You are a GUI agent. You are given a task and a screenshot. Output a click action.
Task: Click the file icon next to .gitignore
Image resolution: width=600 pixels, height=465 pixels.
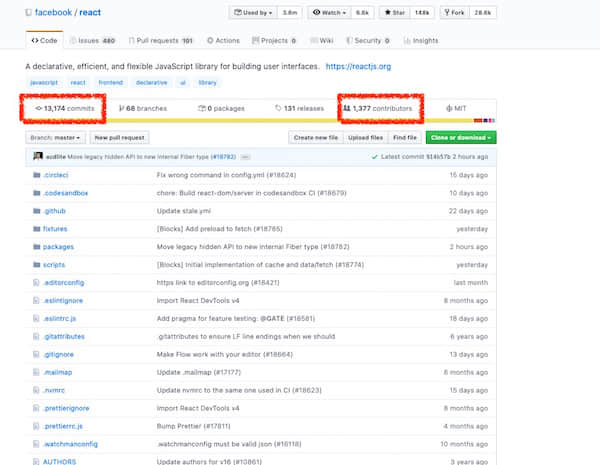pos(36,354)
